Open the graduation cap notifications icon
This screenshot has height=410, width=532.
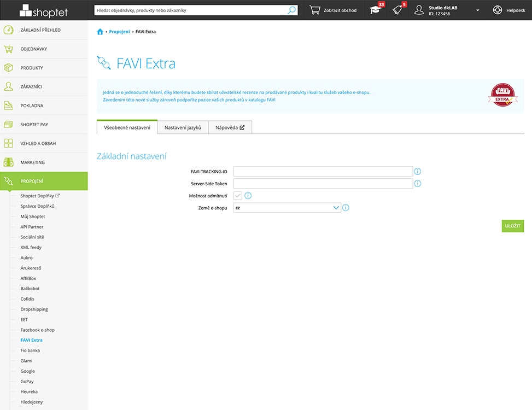tap(375, 10)
